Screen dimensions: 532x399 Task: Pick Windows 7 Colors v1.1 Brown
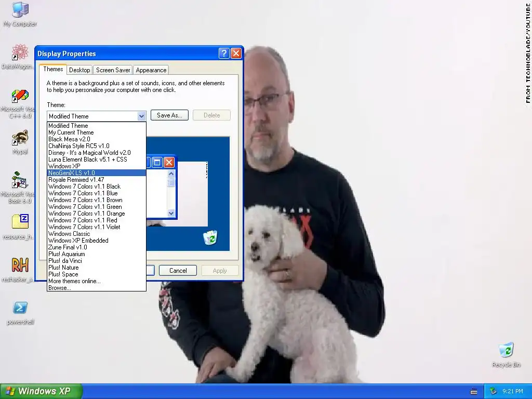97,200
